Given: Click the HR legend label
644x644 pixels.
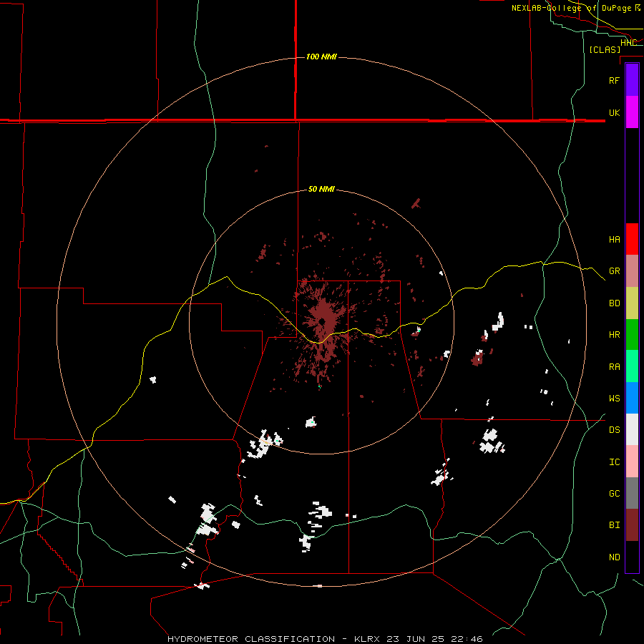Looking at the screenshot, I should click(614, 335).
